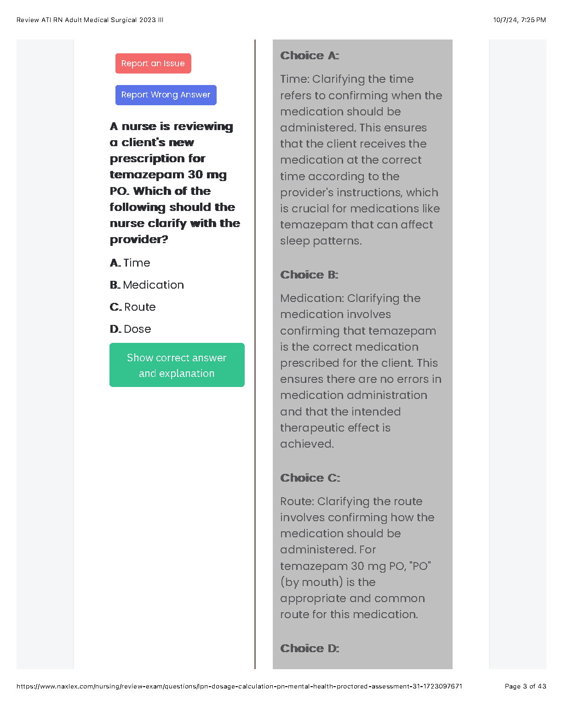Image resolution: width=563 pixels, height=728 pixels.
Task: Click the Medication explanation paragraph
Action: point(361,371)
